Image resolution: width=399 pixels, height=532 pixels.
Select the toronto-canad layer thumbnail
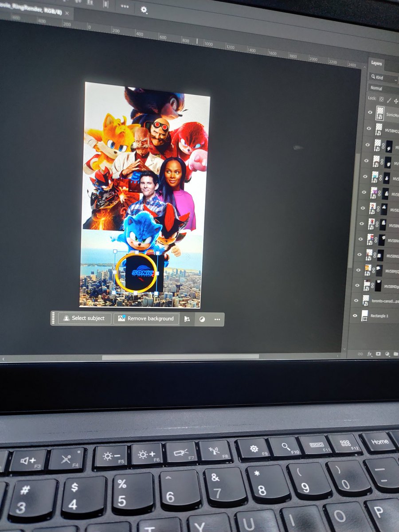coord(366,300)
